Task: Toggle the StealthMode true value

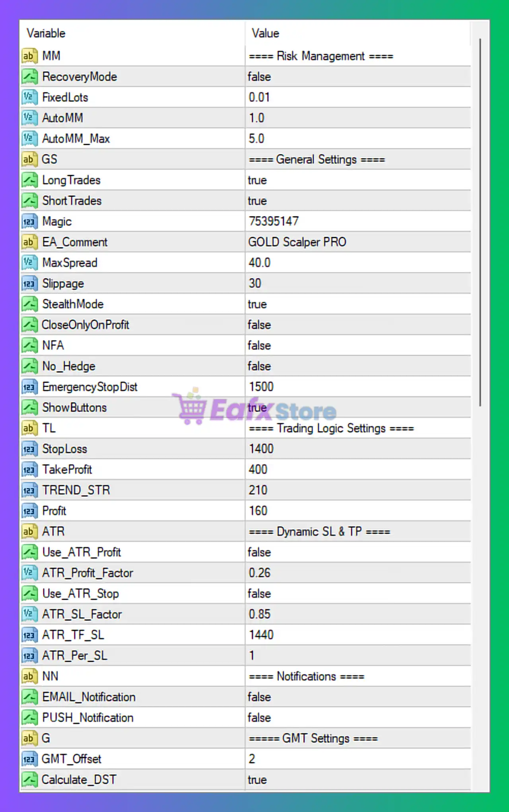Action: click(257, 304)
